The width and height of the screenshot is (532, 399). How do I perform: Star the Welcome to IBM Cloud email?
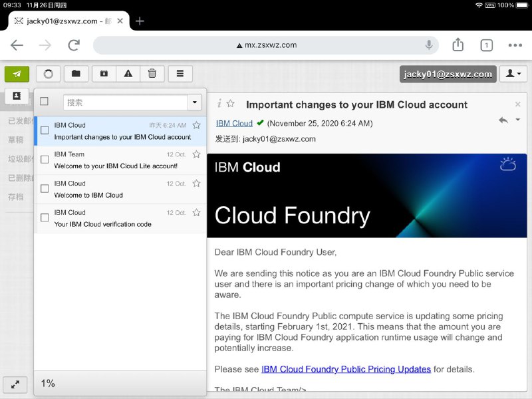[x=196, y=184]
